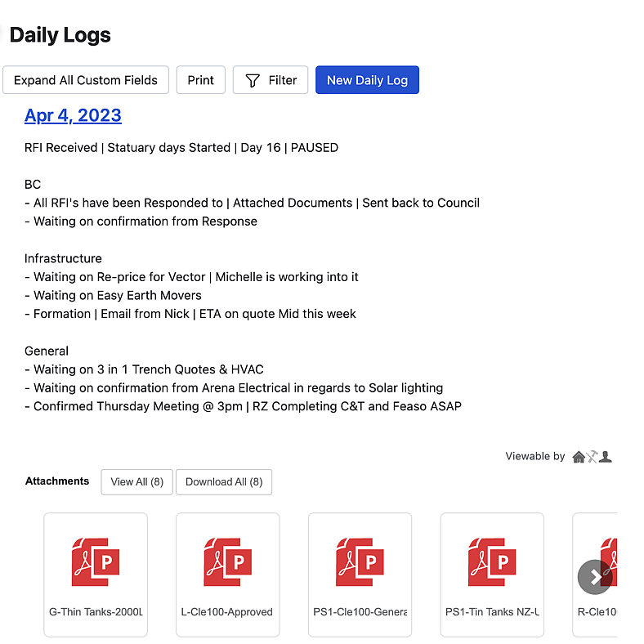Click the G-Thin Tanks-2000L file name
Screen dimensions: 644x644
point(96,611)
